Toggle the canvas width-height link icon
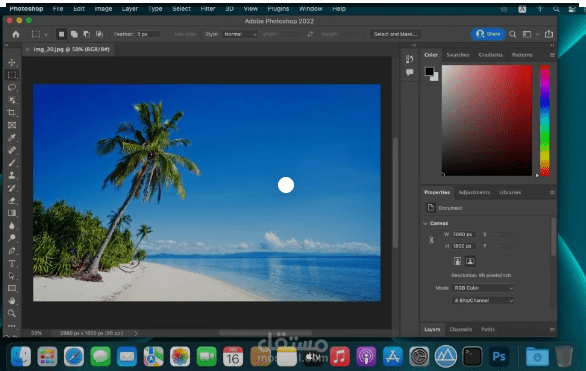Image resolution: width=586 pixels, height=371 pixels. [x=431, y=240]
